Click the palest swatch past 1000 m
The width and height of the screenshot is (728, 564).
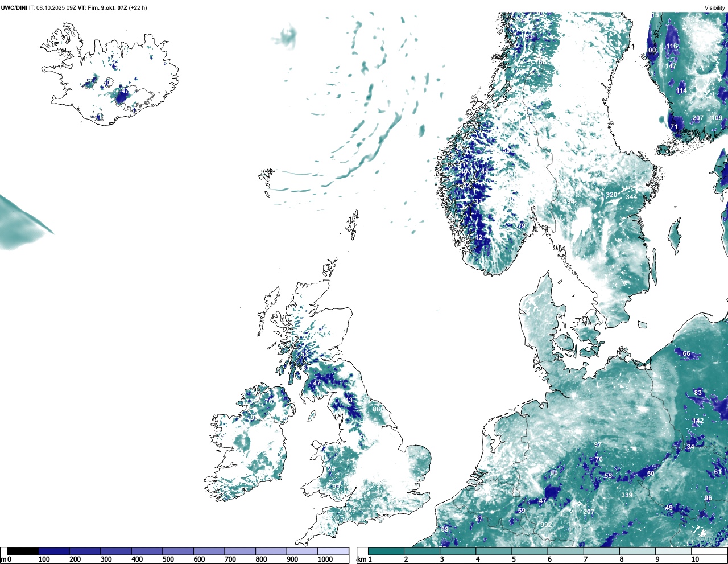[333, 551]
